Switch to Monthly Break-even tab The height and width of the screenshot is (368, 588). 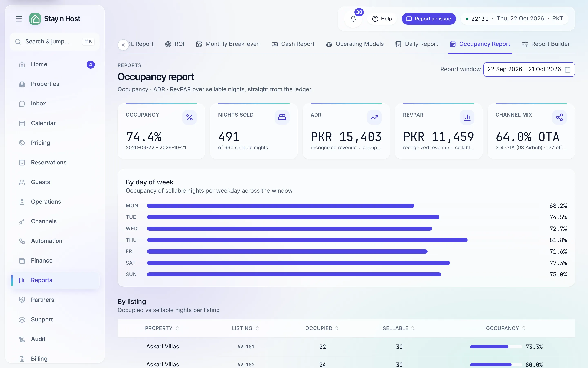[x=228, y=44]
